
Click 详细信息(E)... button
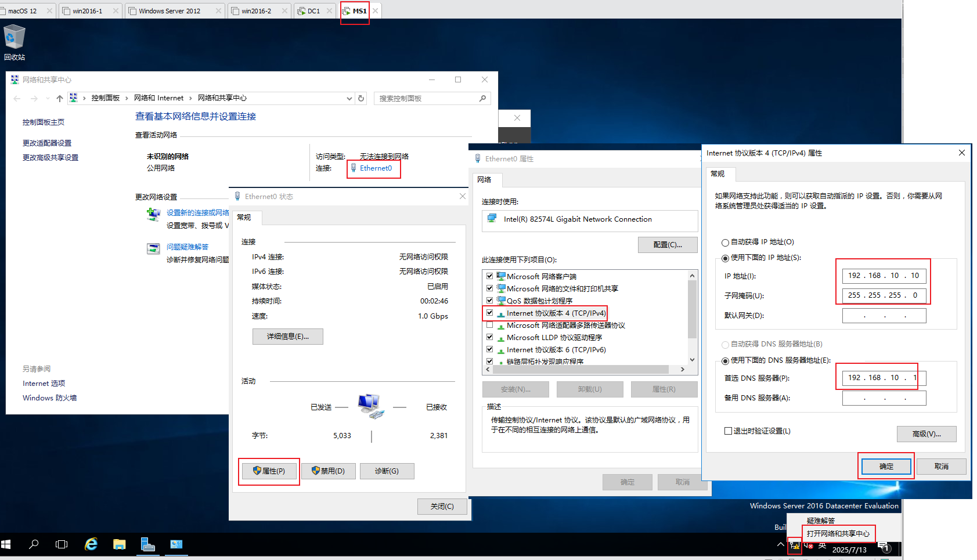point(288,337)
